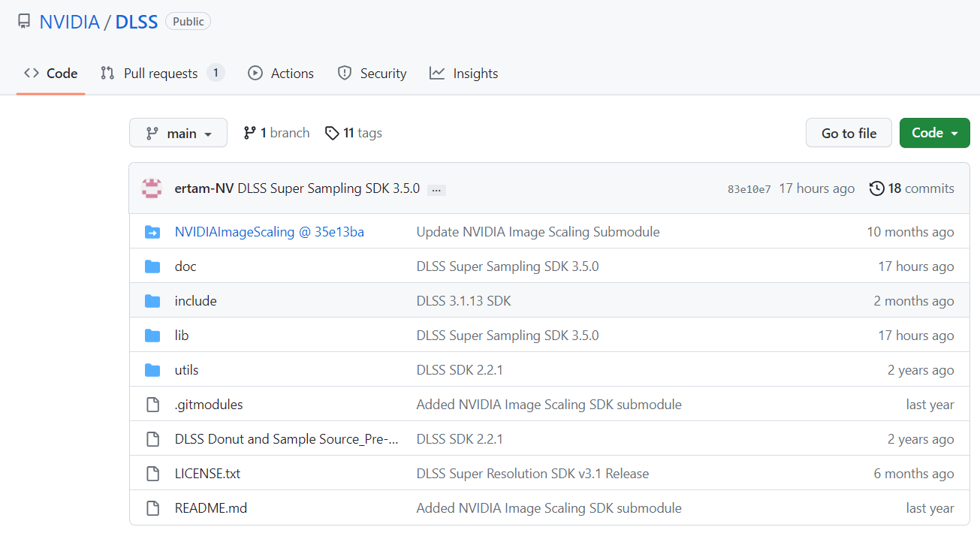Open latest commit message DLSS Super Sampling SDK 3.5.0

pyautogui.click(x=329, y=188)
